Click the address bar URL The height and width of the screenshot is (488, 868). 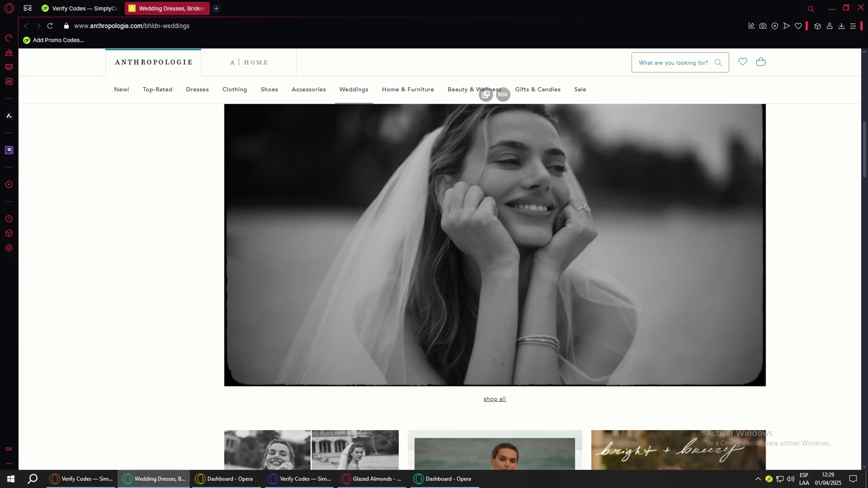coord(132,26)
